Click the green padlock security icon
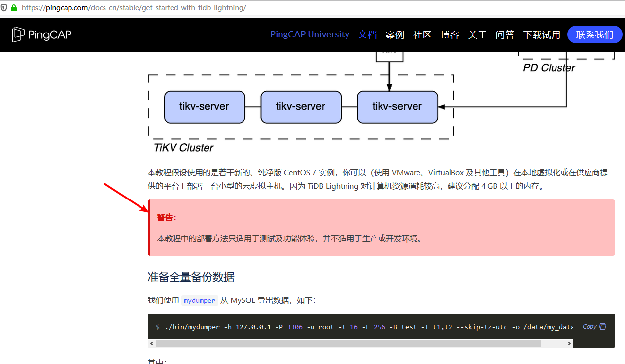Screen dimensions: 625x364 [14, 8]
